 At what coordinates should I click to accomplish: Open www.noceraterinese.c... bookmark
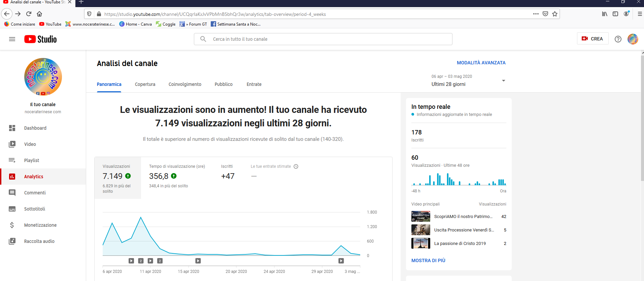pos(90,24)
